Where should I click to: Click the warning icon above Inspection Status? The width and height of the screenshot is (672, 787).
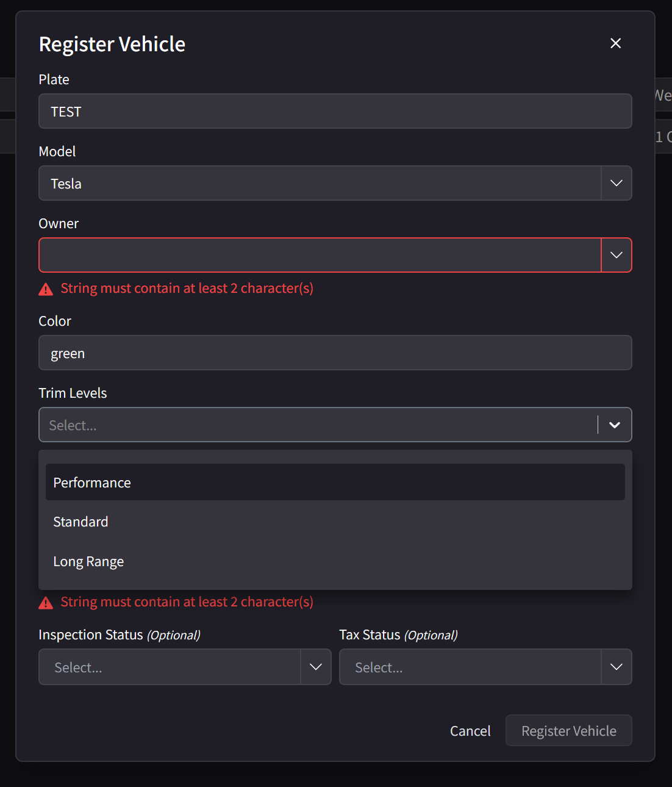(46, 602)
